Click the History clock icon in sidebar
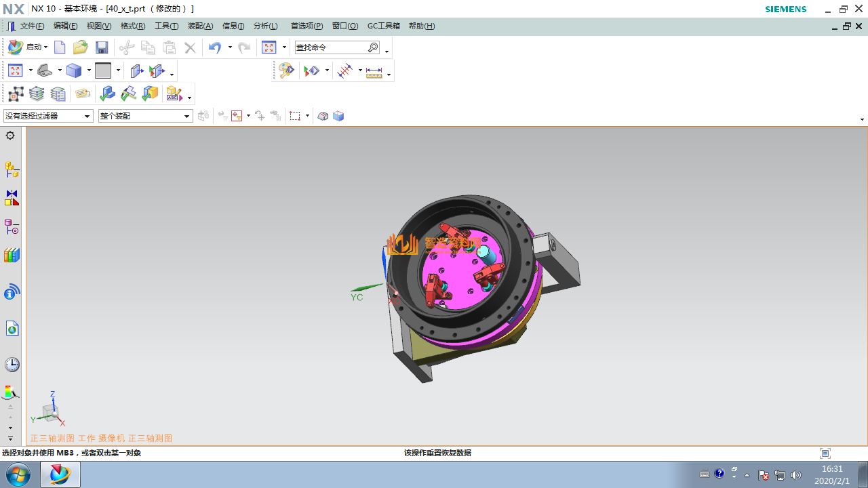Viewport: 868px width, 488px height. click(12, 365)
